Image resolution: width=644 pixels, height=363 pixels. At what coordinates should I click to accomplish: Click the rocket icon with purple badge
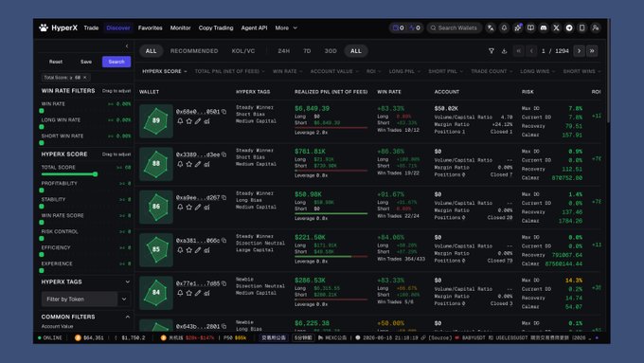pyautogui.click(x=517, y=27)
